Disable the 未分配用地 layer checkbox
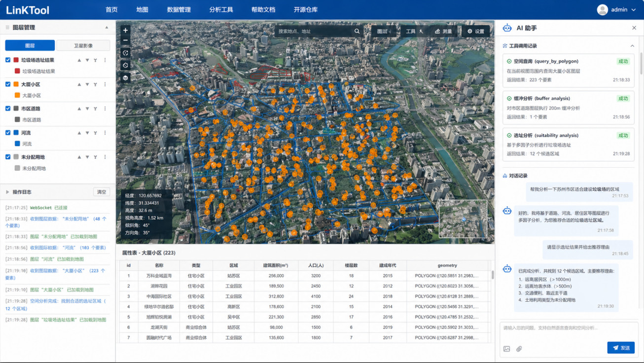Screen dimensions: 644x363 tap(8, 157)
